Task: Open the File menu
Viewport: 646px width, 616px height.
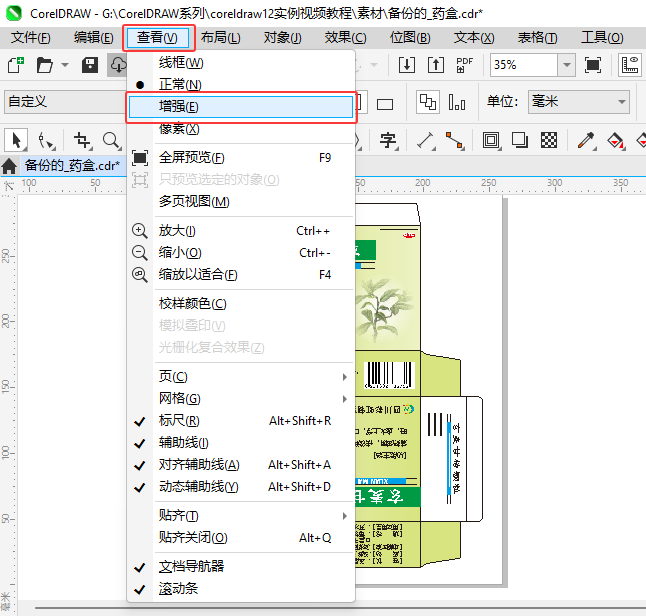Action: pyautogui.click(x=30, y=37)
